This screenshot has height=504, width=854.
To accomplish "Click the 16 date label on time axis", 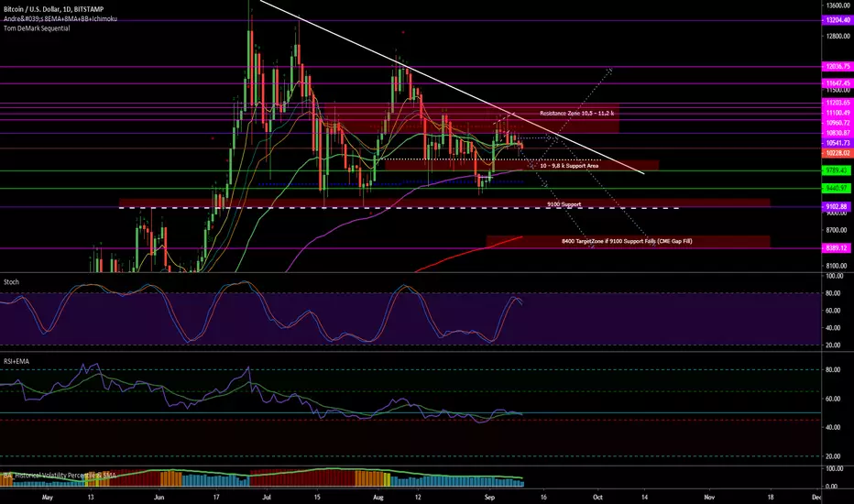I will pyautogui.click(x=543, y=497).
